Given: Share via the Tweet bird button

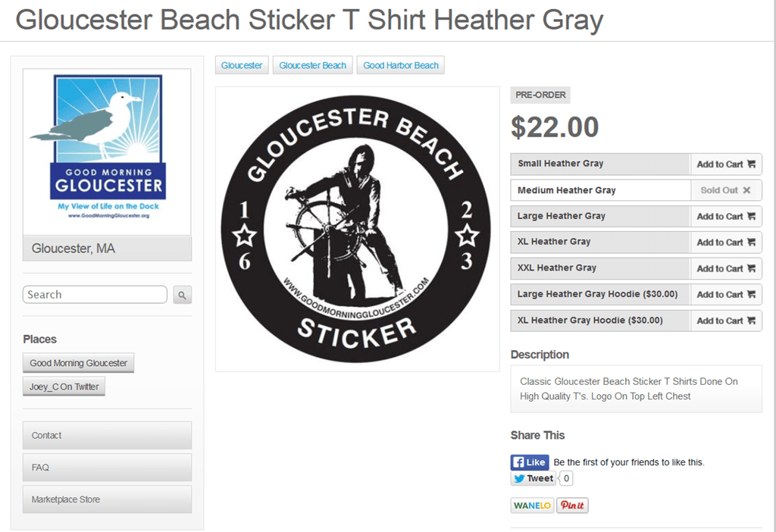Looking at the screenshot, I should [x=533, y=478].
